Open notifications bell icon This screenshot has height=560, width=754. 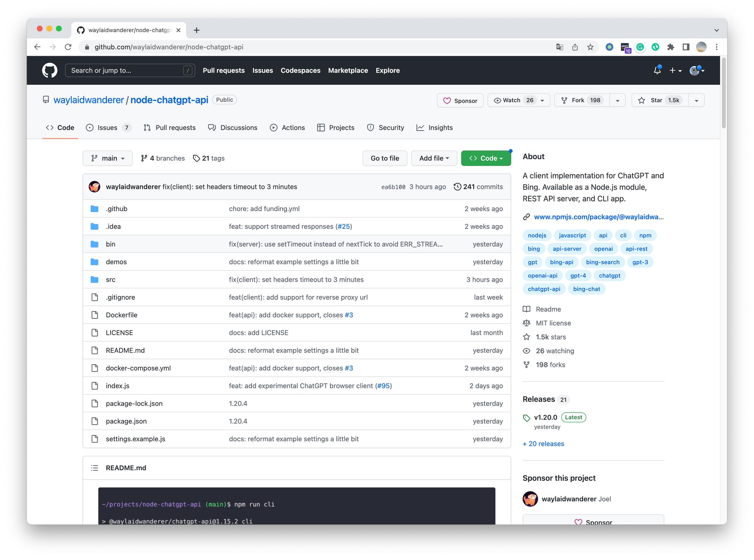pyautogui.click(x=657, y=71)
